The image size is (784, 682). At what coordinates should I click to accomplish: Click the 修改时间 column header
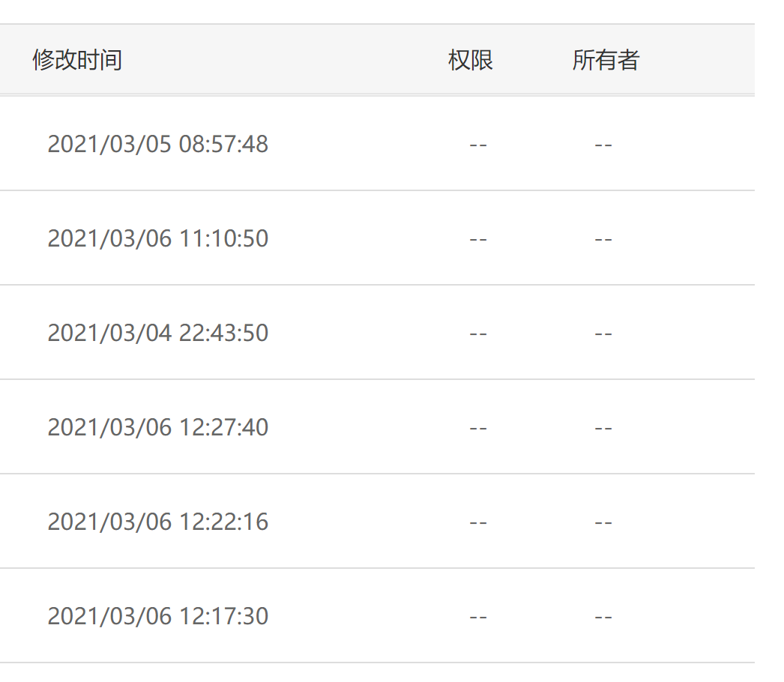pyautogui.click(x=77, y=60)
